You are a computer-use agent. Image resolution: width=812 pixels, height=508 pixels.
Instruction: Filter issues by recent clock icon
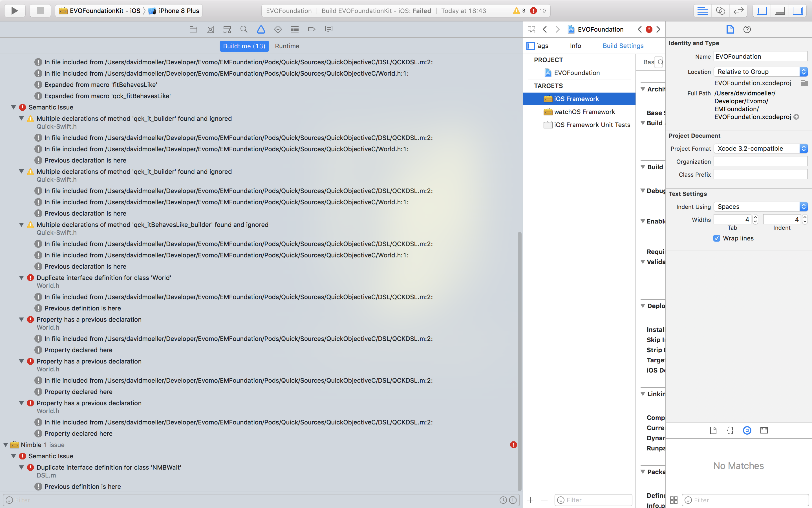click(x=503, y=500)
